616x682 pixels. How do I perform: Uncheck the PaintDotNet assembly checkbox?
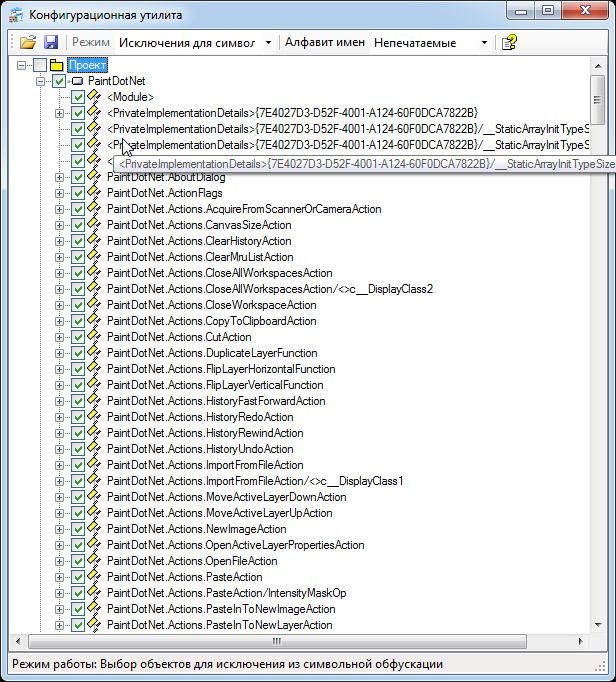point(59,81)
